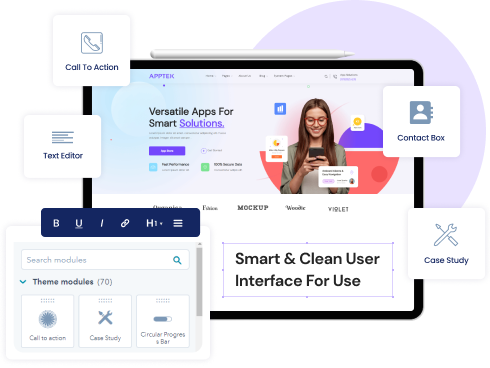Click the phone icon on Call To Action card
The height and width of the screenshot is (368, 490).
pyautogui.click(x=92, y=43)
